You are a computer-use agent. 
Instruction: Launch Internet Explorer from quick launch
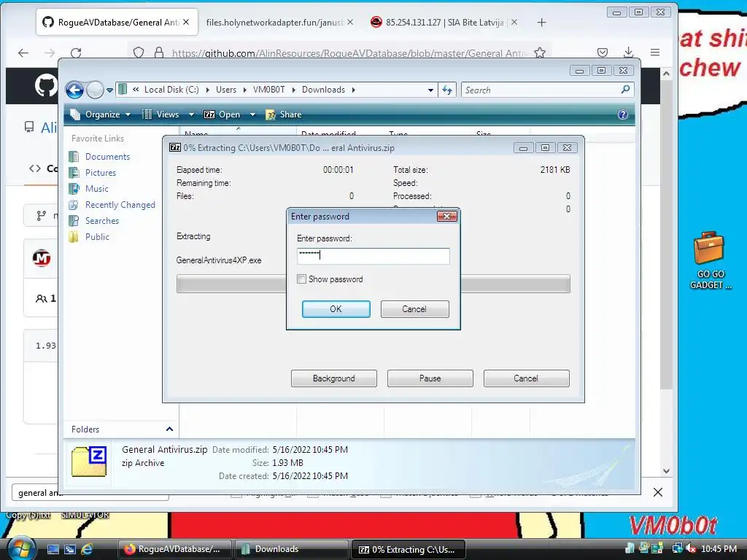point(88,549)
